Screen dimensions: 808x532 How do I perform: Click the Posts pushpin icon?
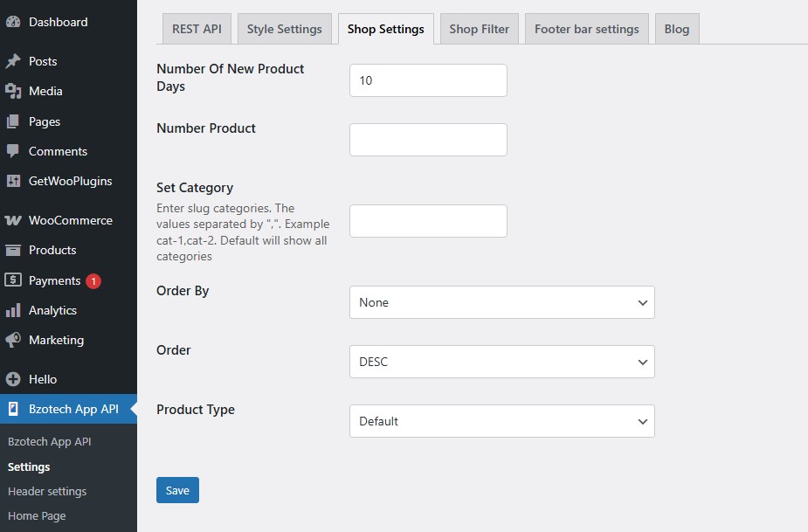click(13, 61)
